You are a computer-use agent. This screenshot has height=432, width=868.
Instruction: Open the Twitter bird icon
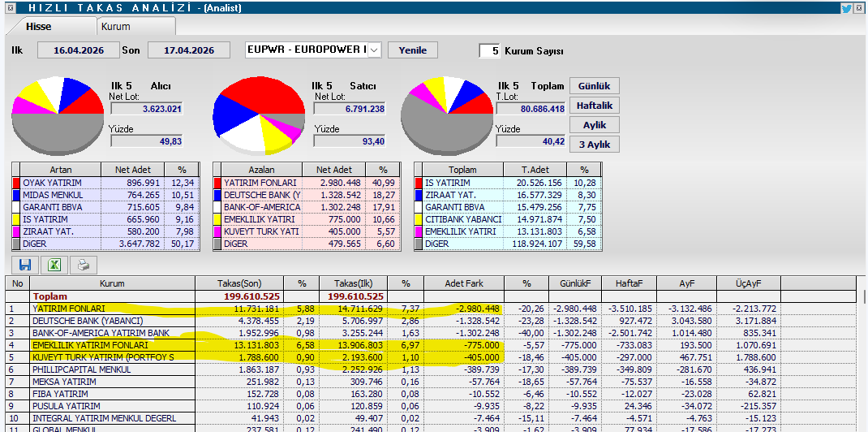[x=846, y=8]
